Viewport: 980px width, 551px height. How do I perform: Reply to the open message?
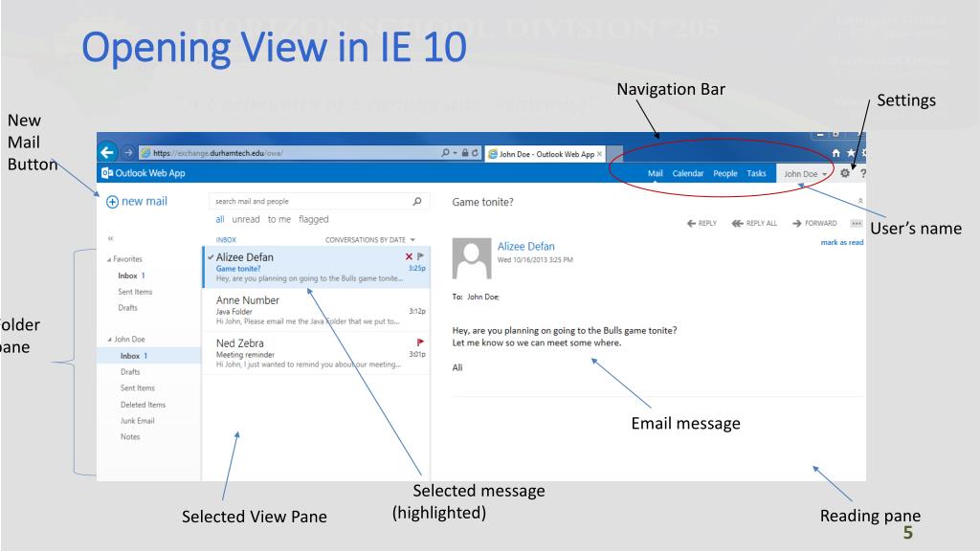click(702, 223)
